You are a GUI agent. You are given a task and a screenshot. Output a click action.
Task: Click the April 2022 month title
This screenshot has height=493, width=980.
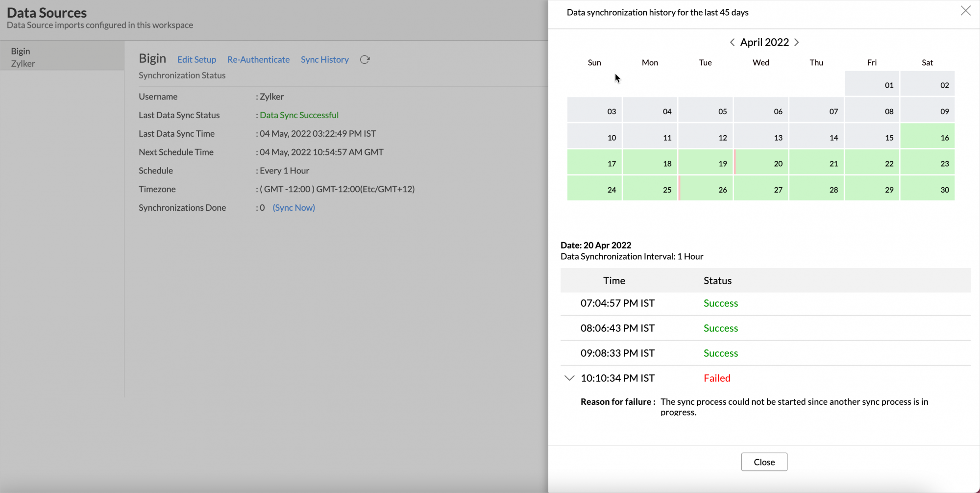tap(764, 42)
